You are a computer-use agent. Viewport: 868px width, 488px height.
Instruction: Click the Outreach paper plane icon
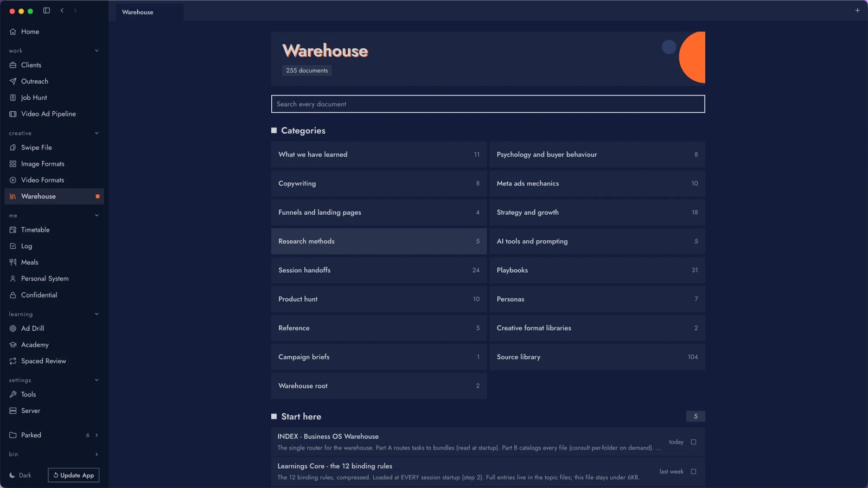13,81
